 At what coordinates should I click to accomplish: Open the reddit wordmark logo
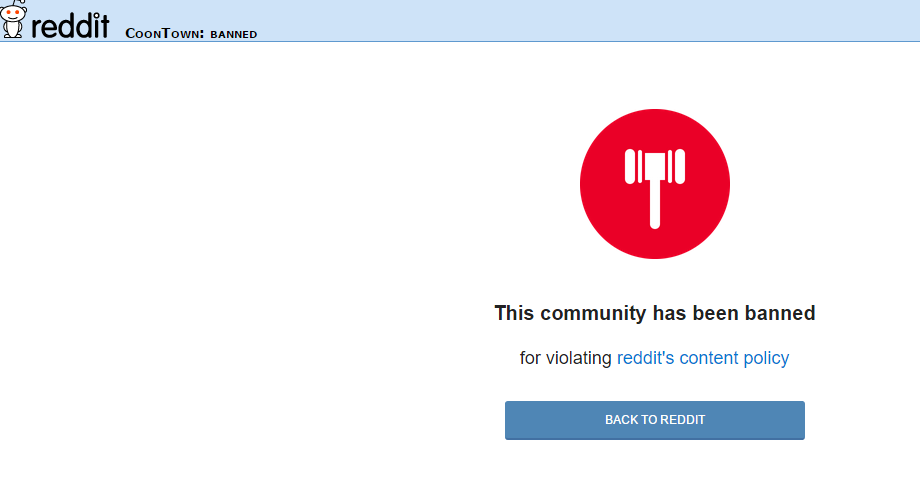70,25
